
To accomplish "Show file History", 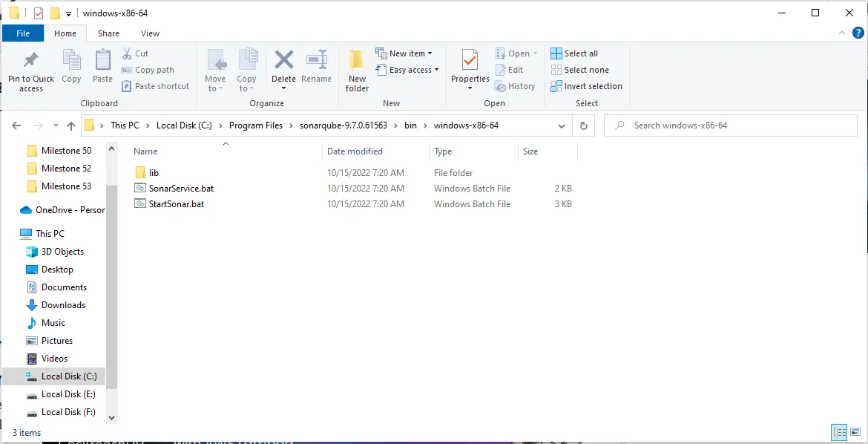I will pyautogui.click(x=515, y=86).
